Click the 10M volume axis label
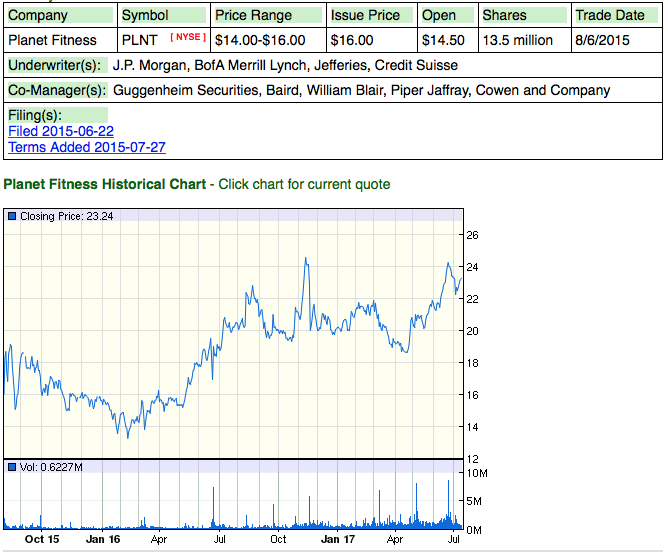The height and width of the screenshot is (552, 668). pyautogui.click(x=477, y=473)
